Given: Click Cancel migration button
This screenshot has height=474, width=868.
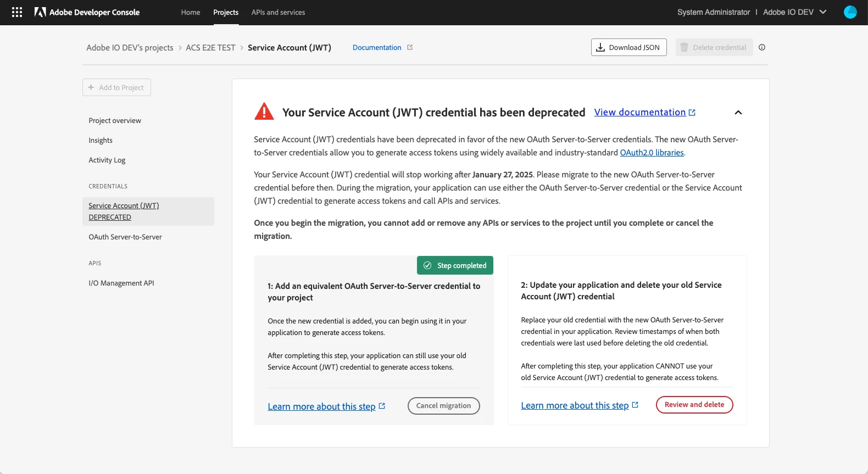Looking at the screenshot, I should tap(444, 406).
